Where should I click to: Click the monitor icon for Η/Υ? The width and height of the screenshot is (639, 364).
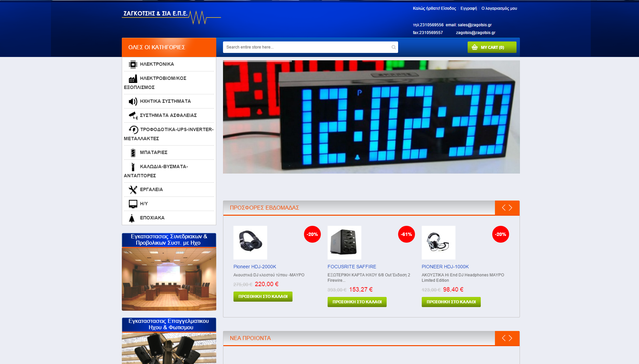coord(133,204)
